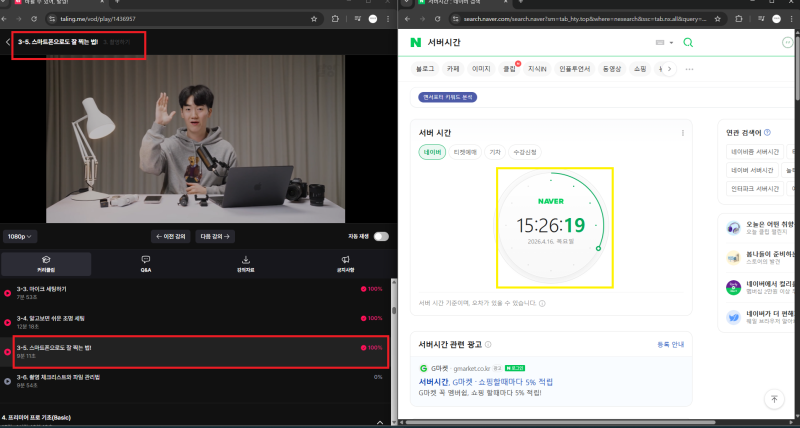Click the lecture video to pause or play

(x=195, y=139)
